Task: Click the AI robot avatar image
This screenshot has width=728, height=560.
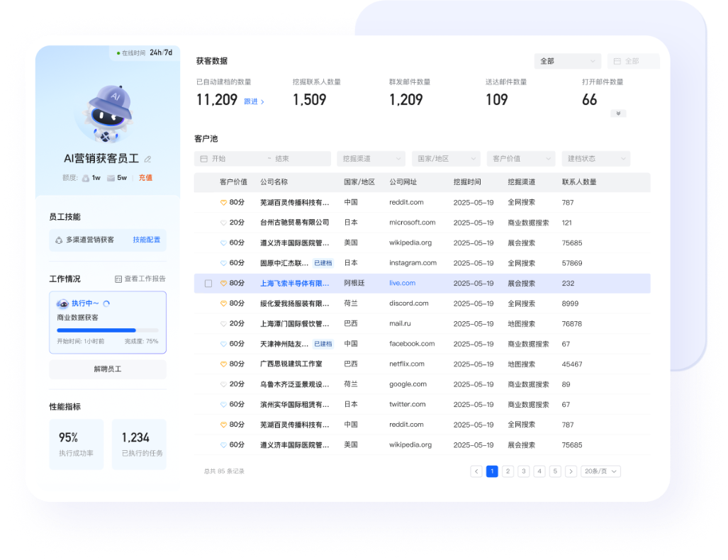Action: click(106, 113)
